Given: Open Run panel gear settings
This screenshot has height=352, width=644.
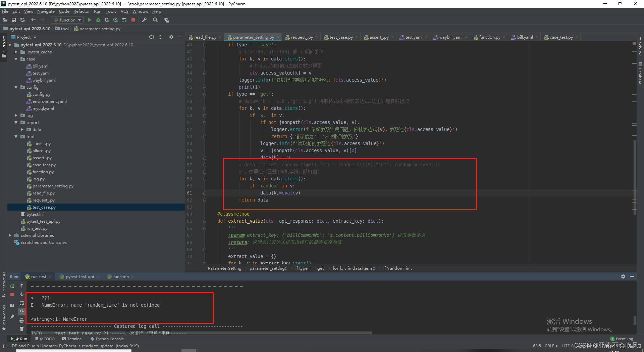Looking at the screenshot, I should point(623,276).
